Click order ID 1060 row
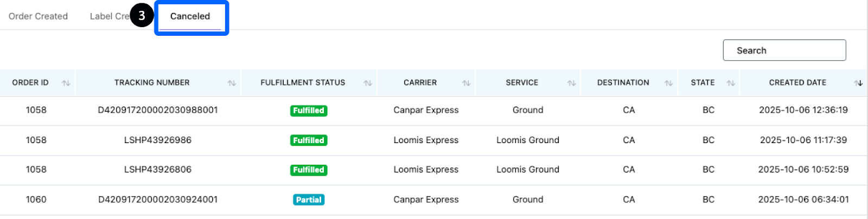868x219 pixels. [x=36, y=199]
